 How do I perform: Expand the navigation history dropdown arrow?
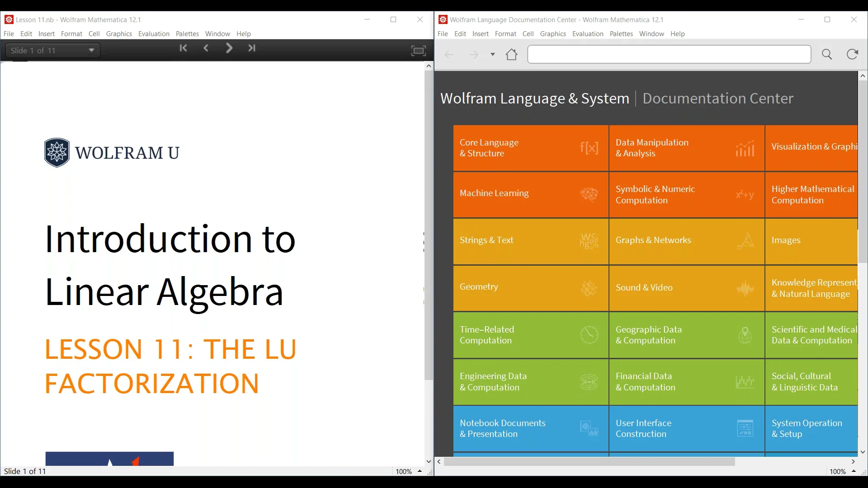coord(493,55)
